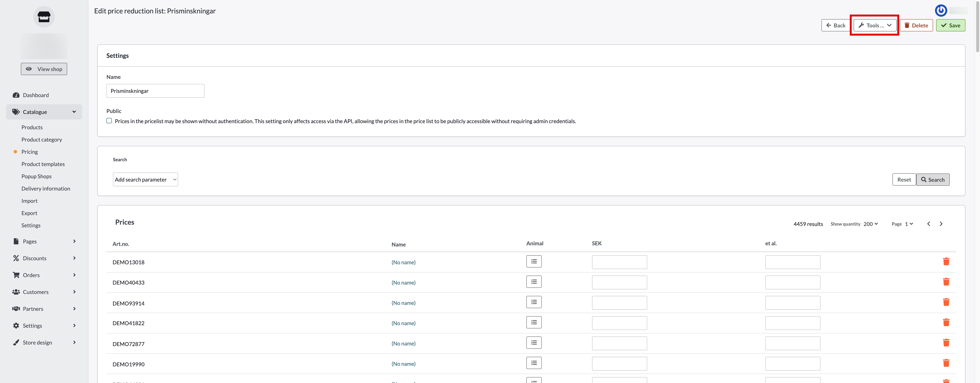This screenshot has height=383, width=980.
Task: Open Export in Catalogue menu
Action: point(29,213)
